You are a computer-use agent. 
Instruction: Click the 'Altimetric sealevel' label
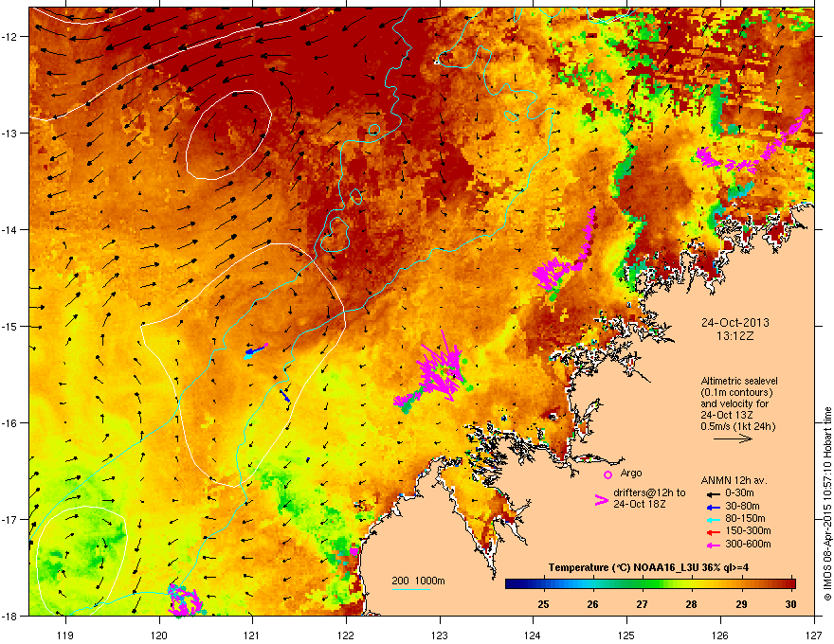pyautogui.click(x=739, y=381)
